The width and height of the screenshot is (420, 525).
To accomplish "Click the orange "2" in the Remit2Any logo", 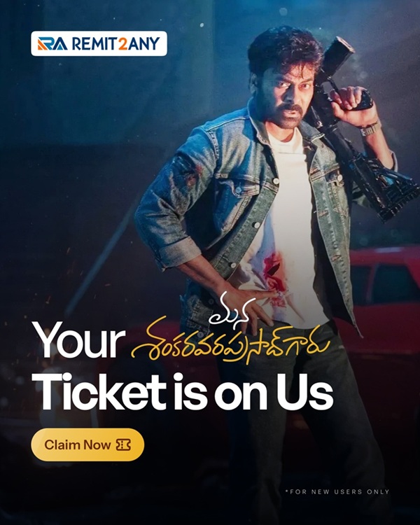I will pyautogui.click(x=123, y=44).
